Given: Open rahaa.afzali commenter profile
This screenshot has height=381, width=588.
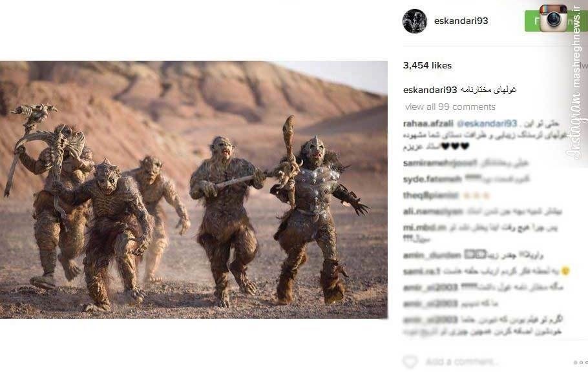Looking at the screenshot, I should pos(428,123).
